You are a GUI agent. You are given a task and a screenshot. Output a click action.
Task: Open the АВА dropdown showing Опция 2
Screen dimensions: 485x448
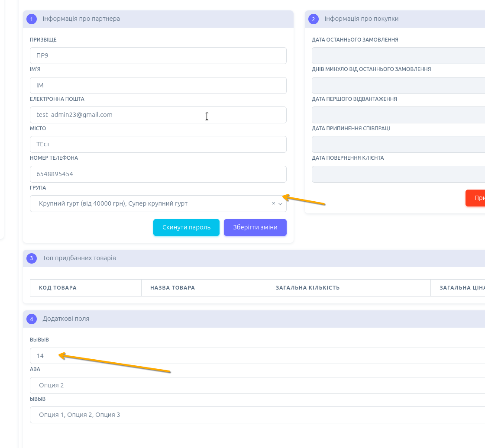point(255,385)
